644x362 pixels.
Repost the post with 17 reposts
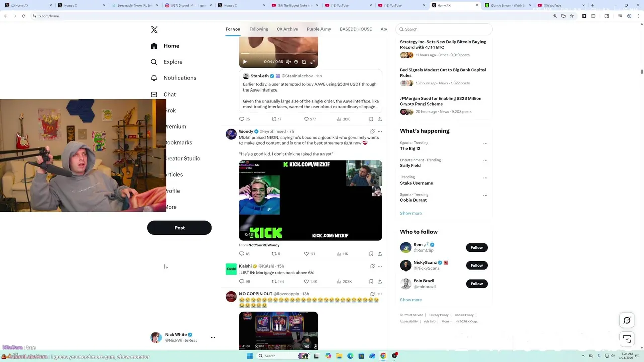click(277, 119)
